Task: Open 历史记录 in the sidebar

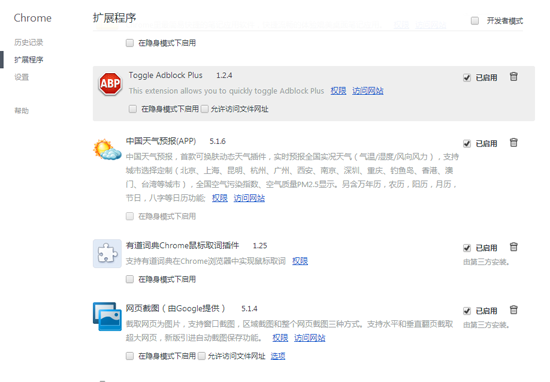Action: point(28,42)
